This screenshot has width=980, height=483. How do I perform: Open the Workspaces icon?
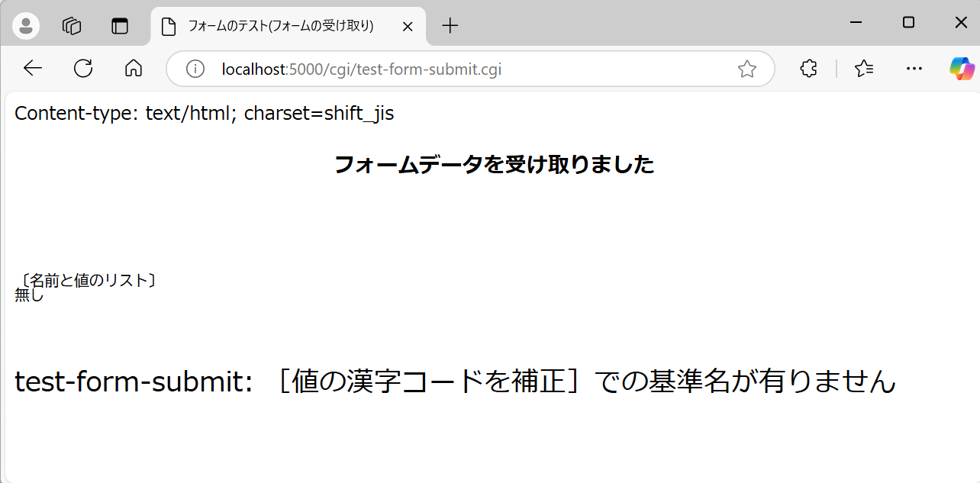click(x=72, y=26)
